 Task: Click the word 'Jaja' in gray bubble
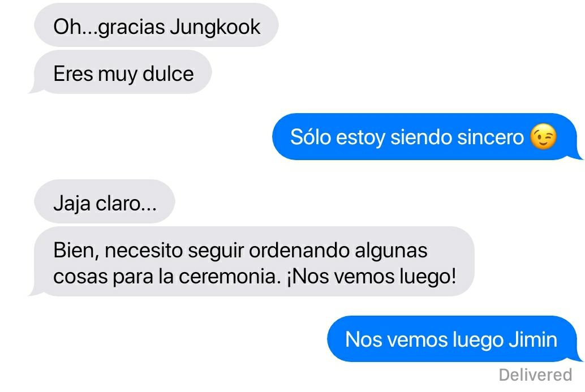click(x=72, y=204)
